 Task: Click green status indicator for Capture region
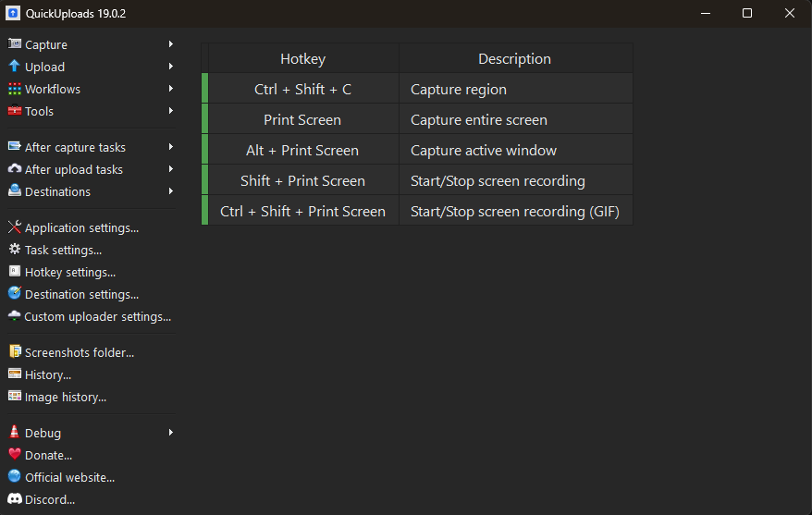pyautogui.click(x=205, y=90)
